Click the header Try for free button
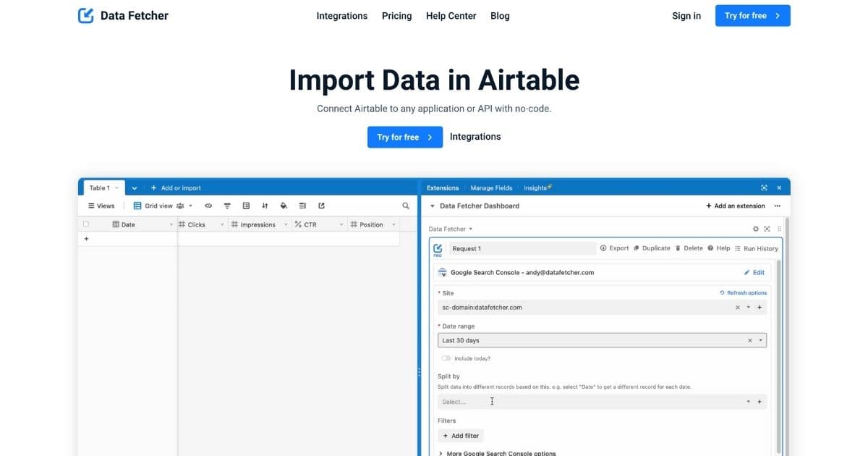This screenshot has width=868, height=456. [x=752, y=15]
